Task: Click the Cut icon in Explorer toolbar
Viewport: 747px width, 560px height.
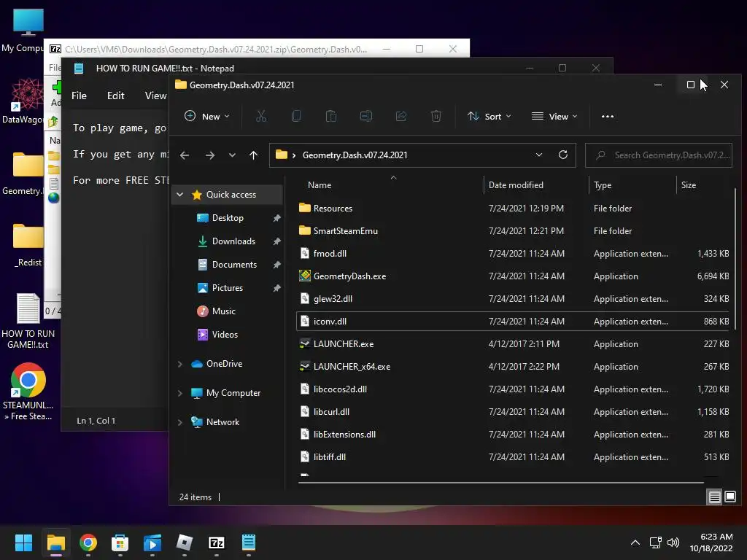Action: 261,116
